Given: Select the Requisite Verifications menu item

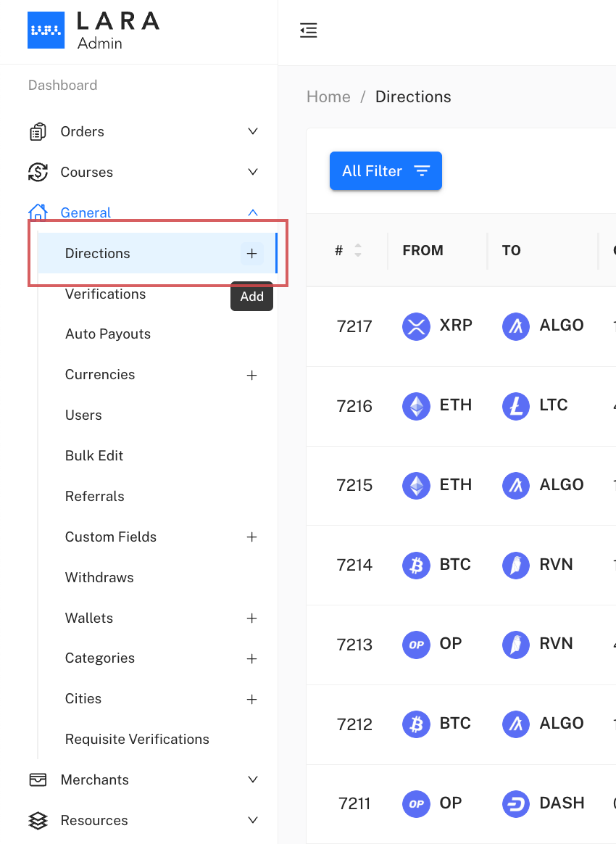Looking at the screenshot, I should point(137,740).
